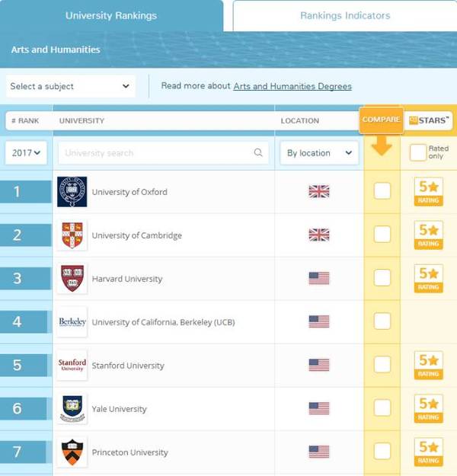This screenshot has width=457, height=476.
Task: Click the LOCATION column header
Action: point(299,121)
